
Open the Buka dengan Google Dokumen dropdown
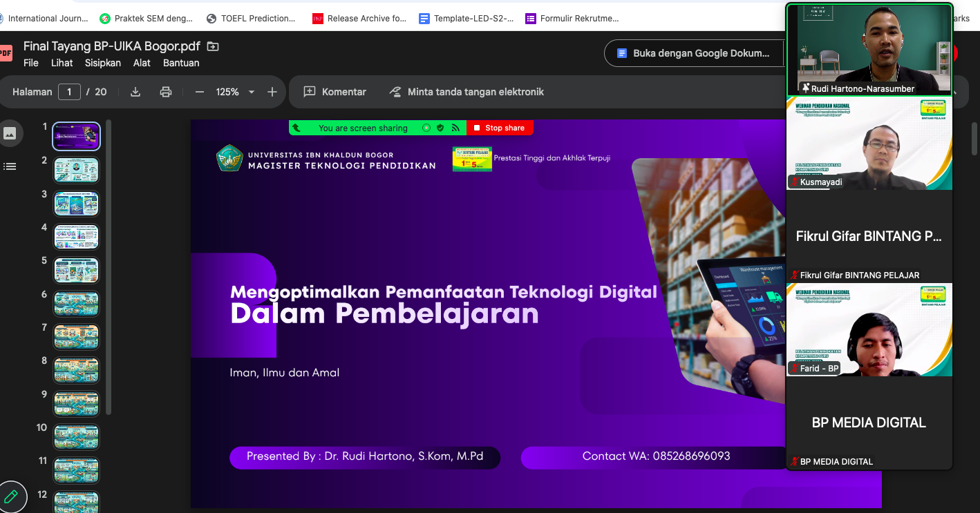693,53
